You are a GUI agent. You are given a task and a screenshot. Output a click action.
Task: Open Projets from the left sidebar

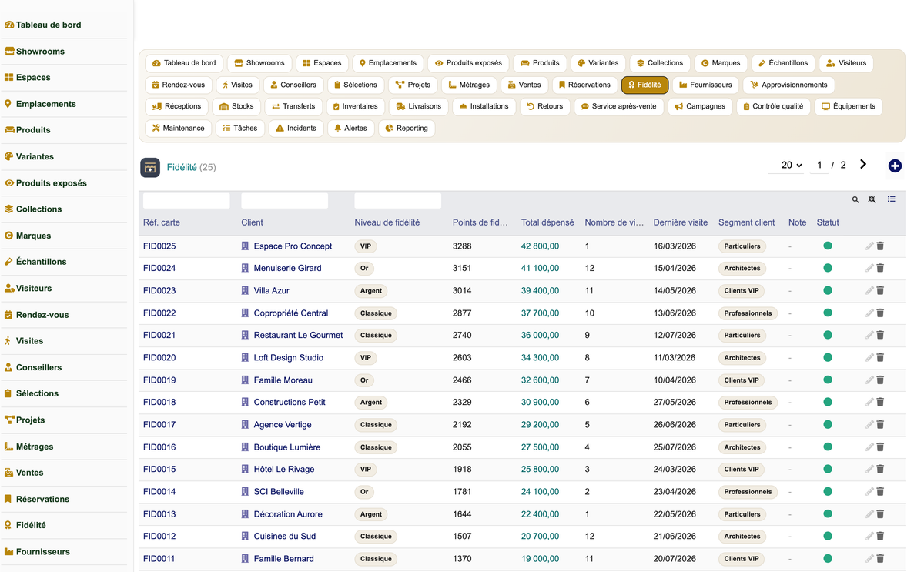[30, 420]
